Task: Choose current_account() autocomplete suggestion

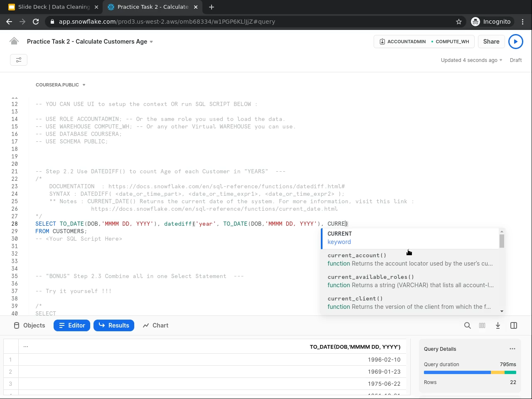Action: tap(410, 260)
